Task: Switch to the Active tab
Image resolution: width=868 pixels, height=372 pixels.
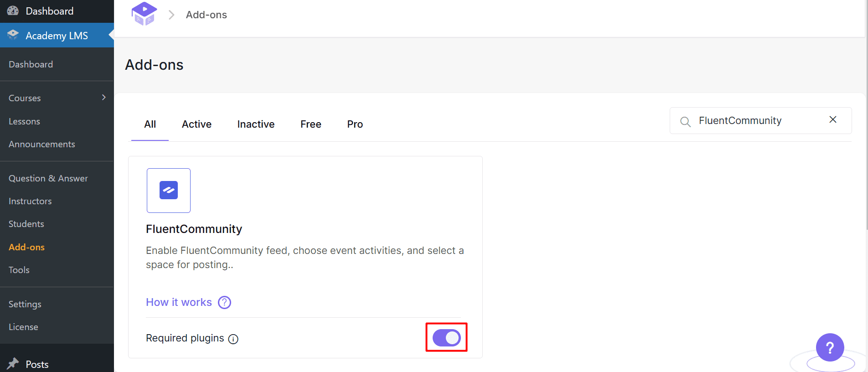Action: click(x=196, y=124)
